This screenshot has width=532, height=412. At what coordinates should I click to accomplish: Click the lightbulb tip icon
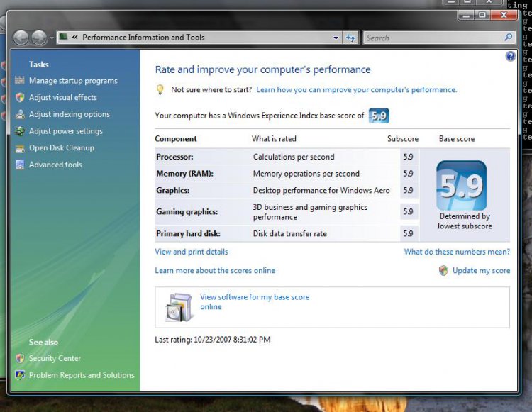click(x=160, y=89)
